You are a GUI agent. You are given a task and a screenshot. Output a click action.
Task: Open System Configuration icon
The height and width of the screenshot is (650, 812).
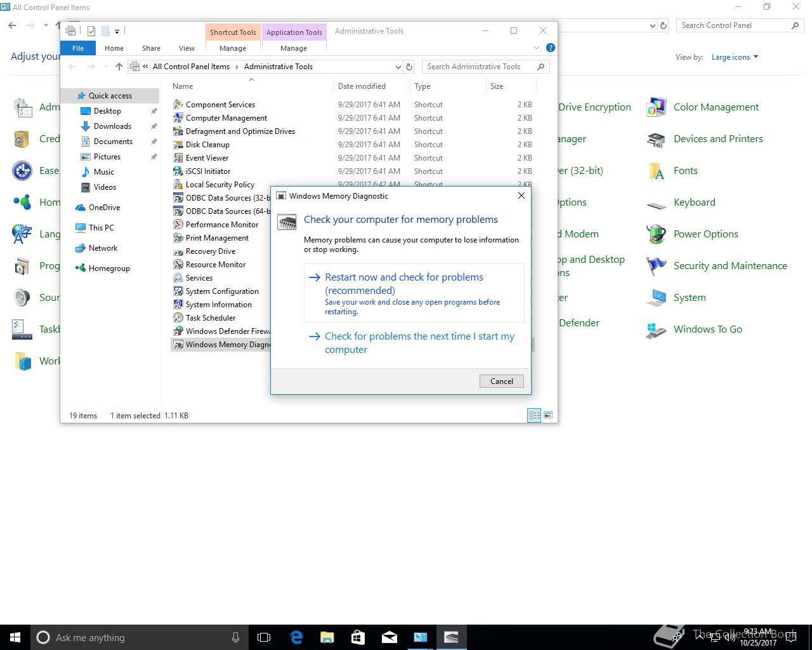coord(178,291)
